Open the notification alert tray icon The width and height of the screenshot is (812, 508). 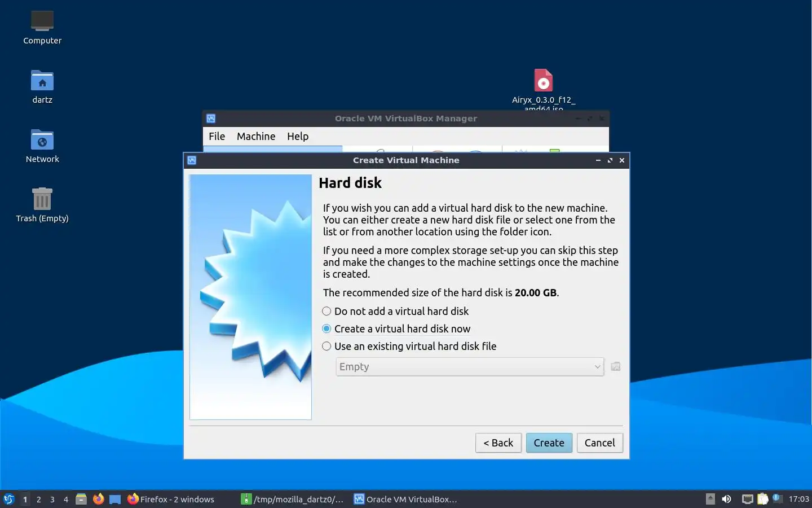pos(777,498)
